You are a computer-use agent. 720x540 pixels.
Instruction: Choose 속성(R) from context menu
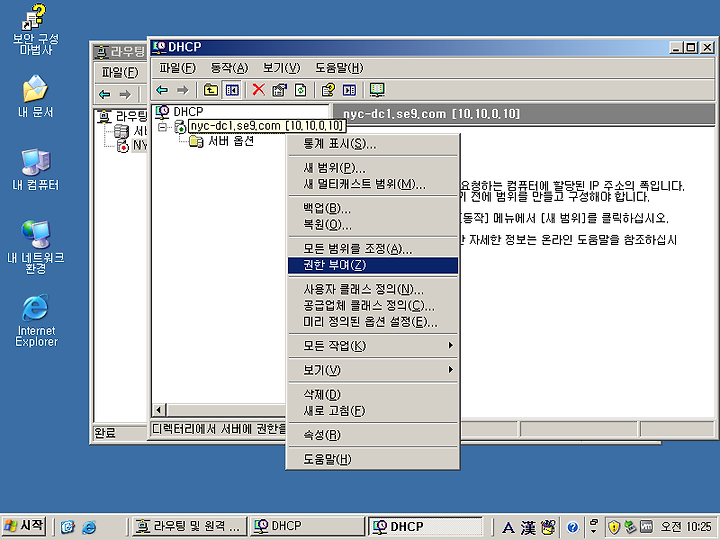(x=373, y=435)
